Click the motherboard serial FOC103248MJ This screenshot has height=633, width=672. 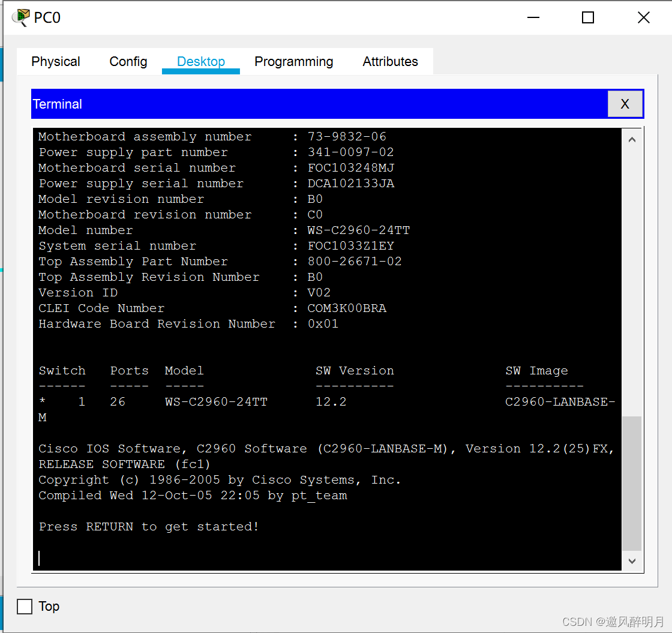350,168
